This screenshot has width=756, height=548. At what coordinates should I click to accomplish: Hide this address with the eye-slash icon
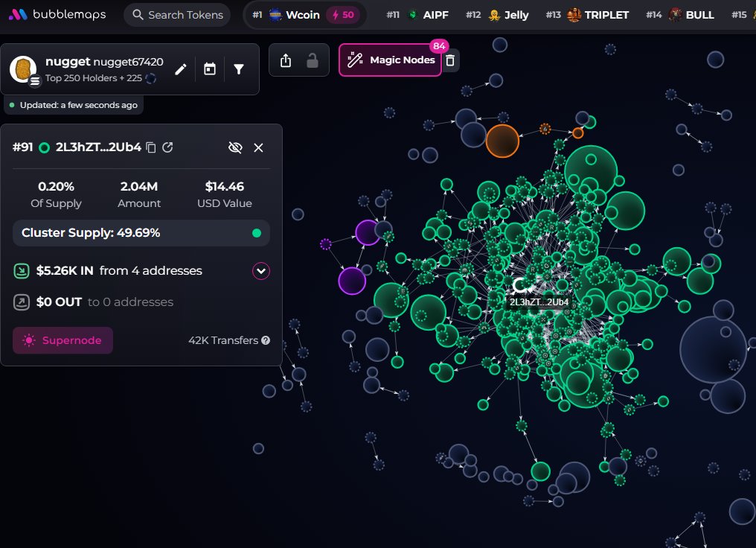(x=235, y=147)
